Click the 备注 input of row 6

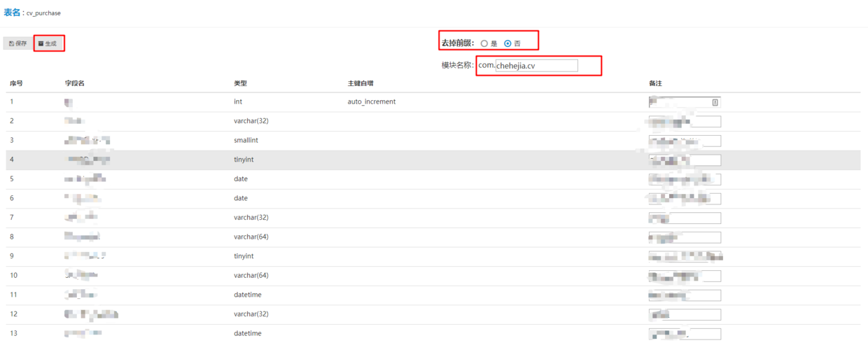click(x=685, y=199)
